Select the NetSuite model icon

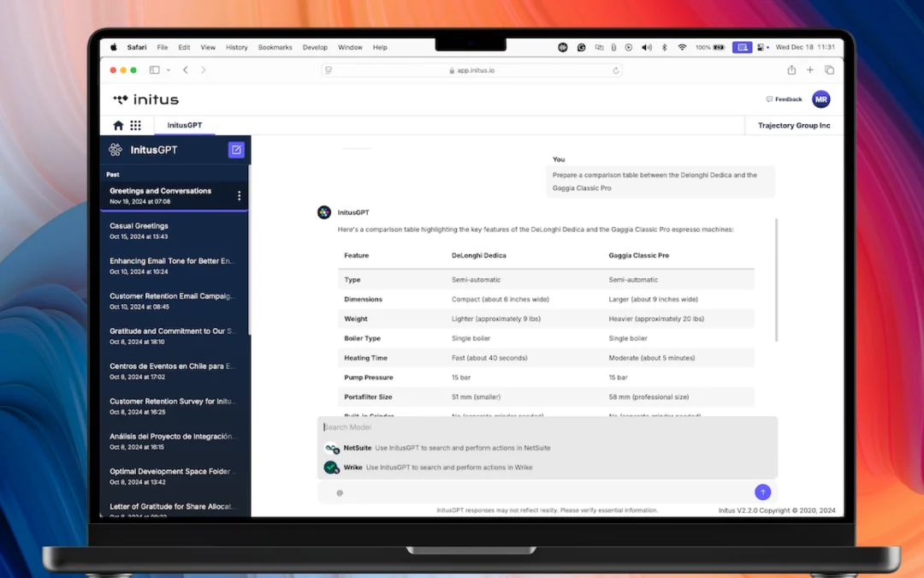pos(332,448)
